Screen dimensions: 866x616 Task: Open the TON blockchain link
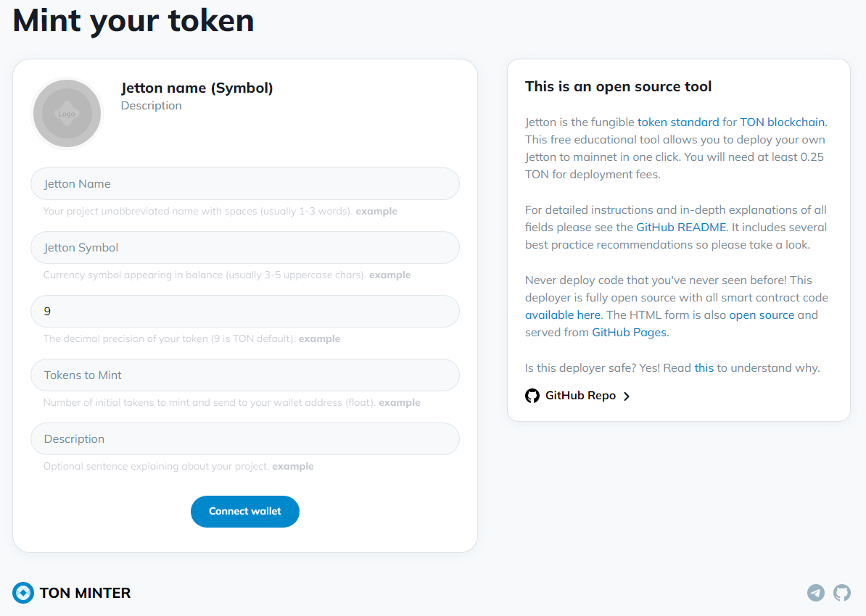coord(782,122)
